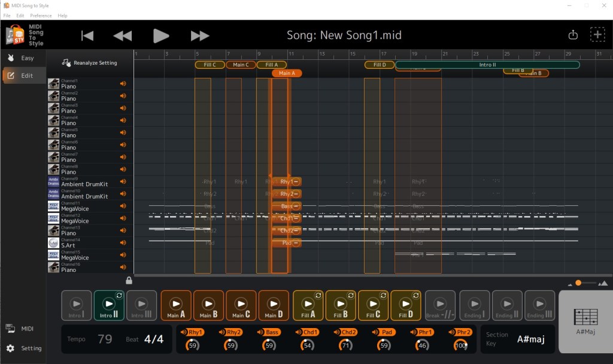
Task: Select the Intro II marker on the timeline
Action: point(487,65)
